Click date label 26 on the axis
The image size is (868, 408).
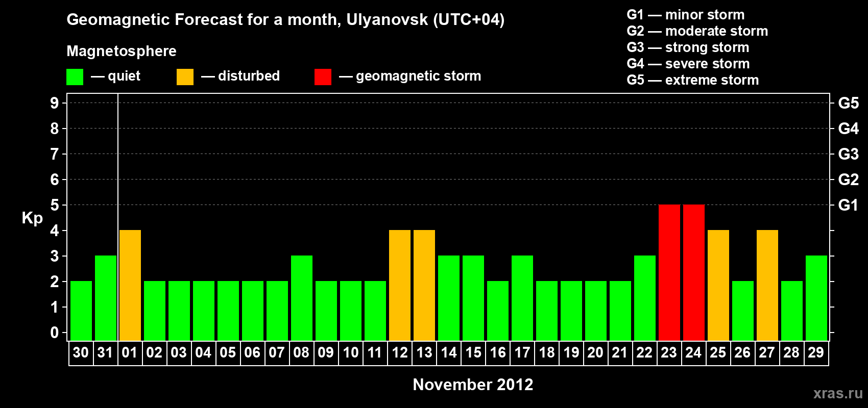(742, 353)
